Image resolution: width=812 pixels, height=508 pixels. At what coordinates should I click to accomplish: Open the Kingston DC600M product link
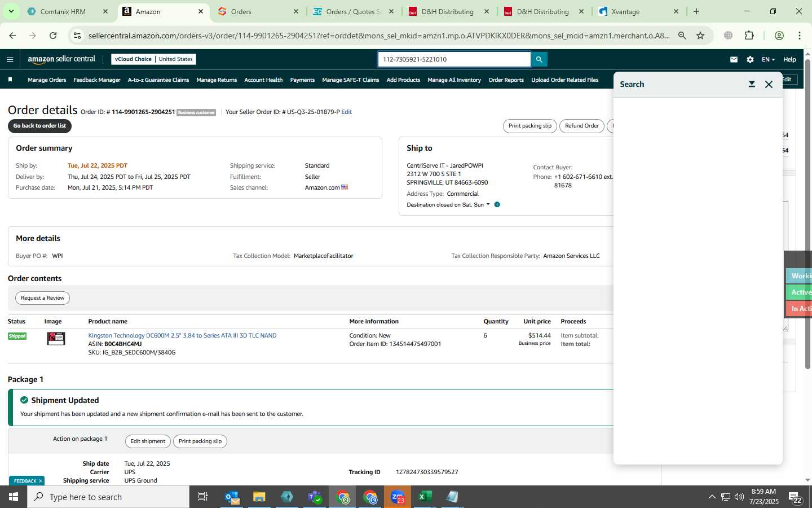[x=182, y=335]
